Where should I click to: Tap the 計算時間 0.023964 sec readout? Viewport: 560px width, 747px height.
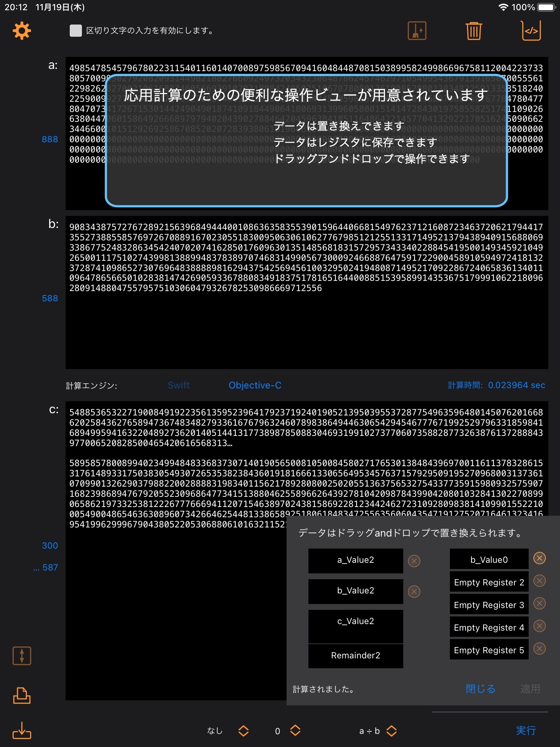click(496, 385)
